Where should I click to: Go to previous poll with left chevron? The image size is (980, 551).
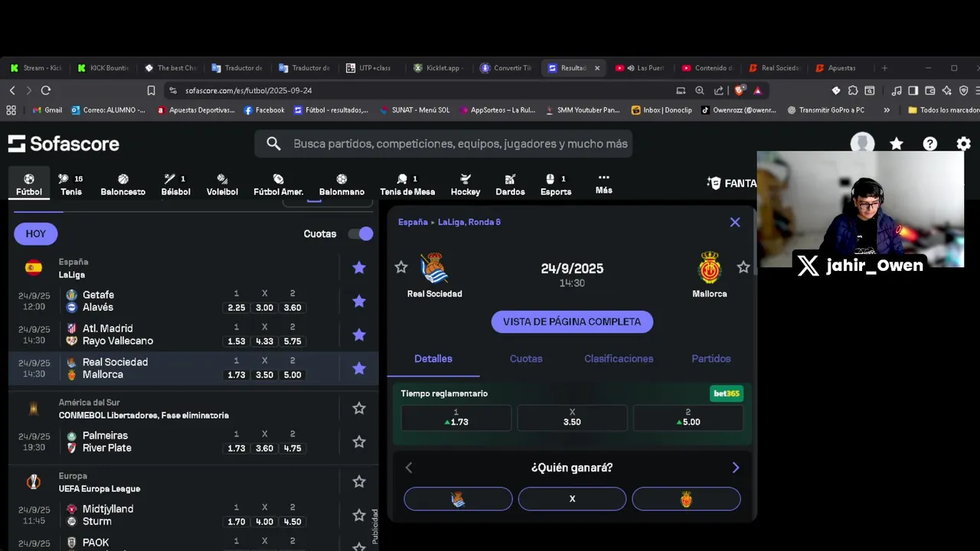click(x=409, y=468)
